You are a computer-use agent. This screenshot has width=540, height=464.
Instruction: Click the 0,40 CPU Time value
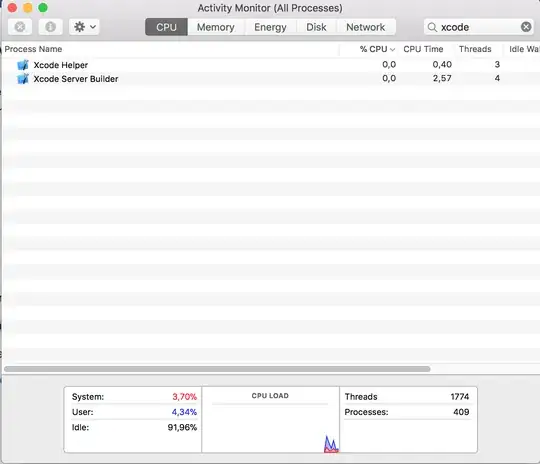[442, 64]
